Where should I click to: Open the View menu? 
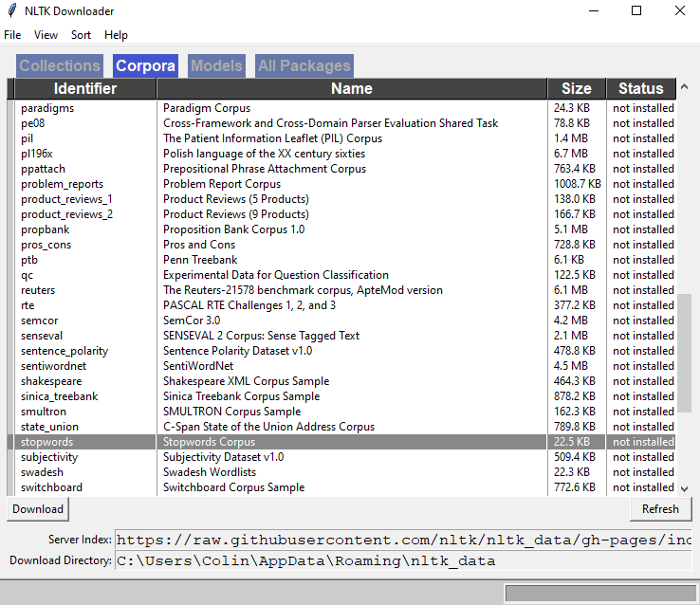[x=46, y=35]
